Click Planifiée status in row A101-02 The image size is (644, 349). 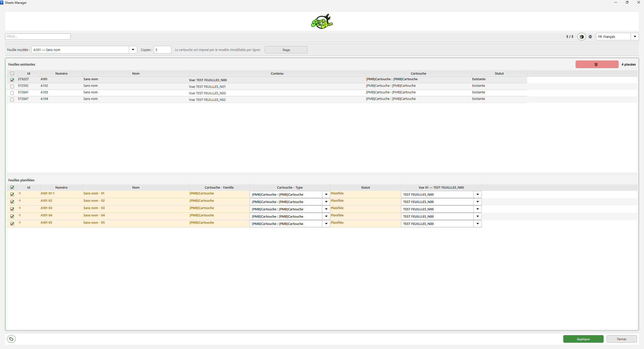[x=337, y=201]
